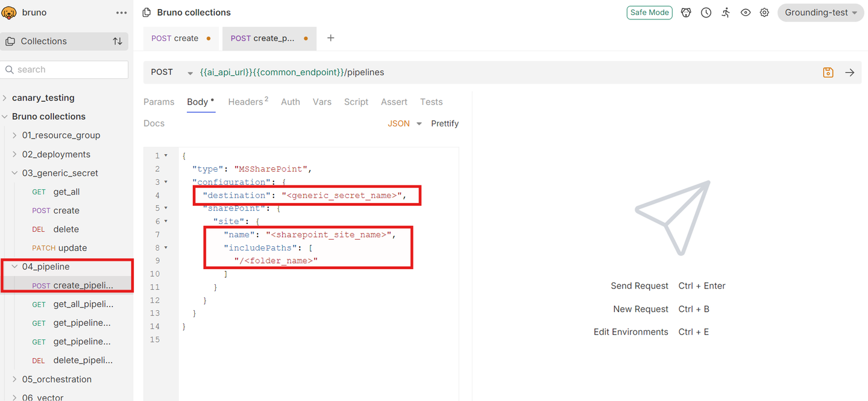Fold code at line 1 arrow

(x=166, y=156)
